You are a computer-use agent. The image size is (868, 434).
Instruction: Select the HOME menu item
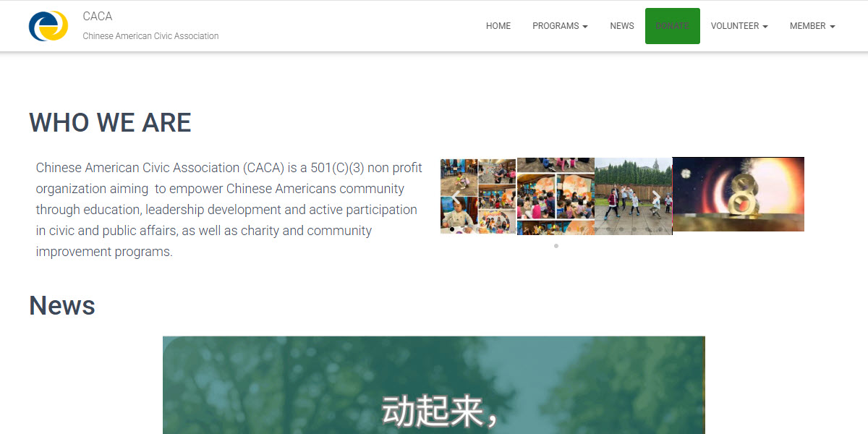pos(498,26)
